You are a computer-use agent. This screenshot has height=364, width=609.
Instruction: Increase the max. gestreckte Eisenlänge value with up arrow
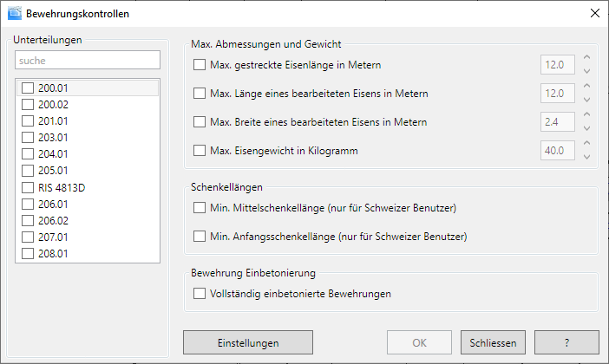pos(587,59)
